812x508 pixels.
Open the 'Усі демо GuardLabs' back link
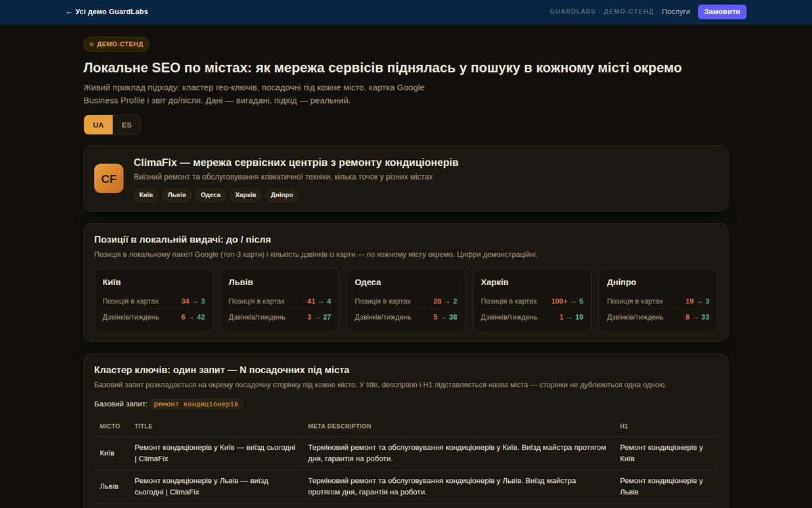click(x=107, y=12)
